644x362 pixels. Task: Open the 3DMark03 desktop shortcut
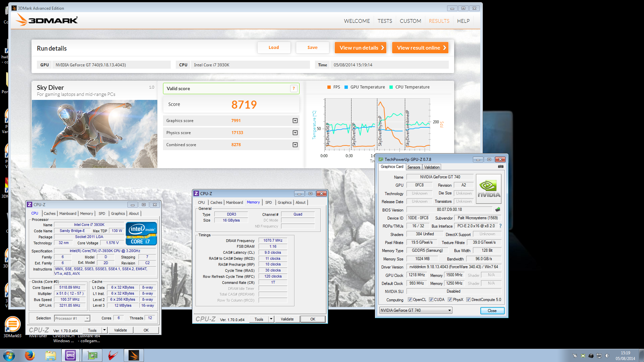coord(12,327)
